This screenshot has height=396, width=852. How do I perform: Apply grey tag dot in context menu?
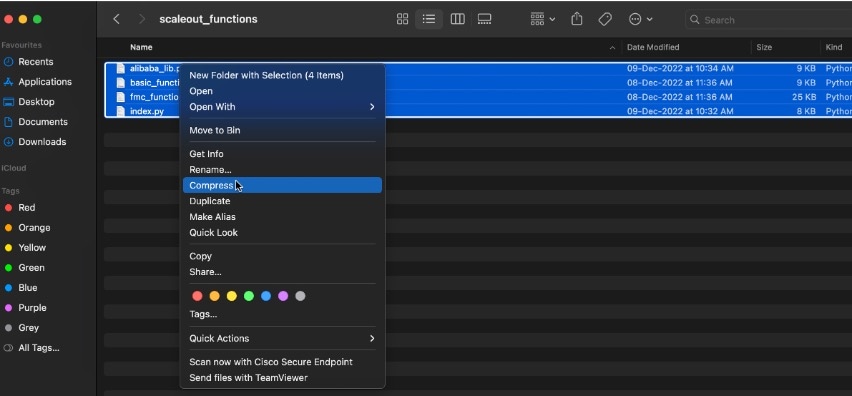pos(300,296)
